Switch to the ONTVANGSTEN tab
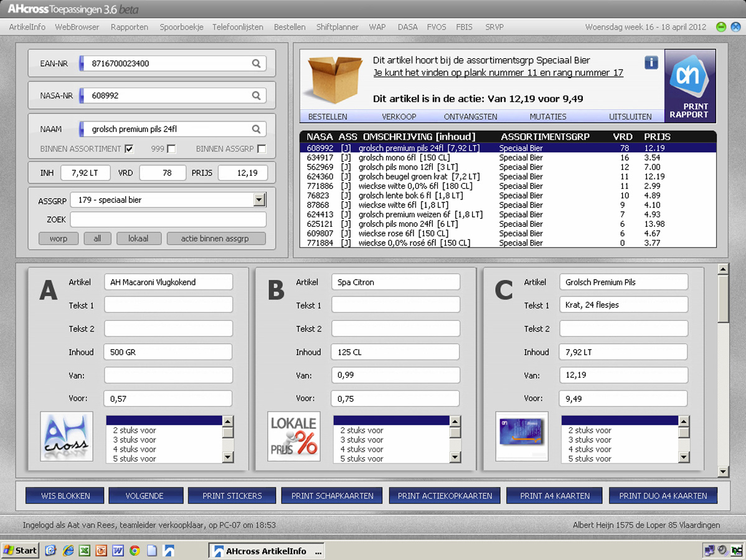 coord(471,116)
